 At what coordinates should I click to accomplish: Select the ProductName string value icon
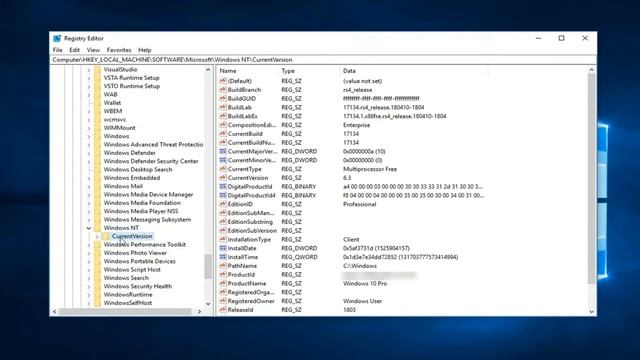pos(223,283)
